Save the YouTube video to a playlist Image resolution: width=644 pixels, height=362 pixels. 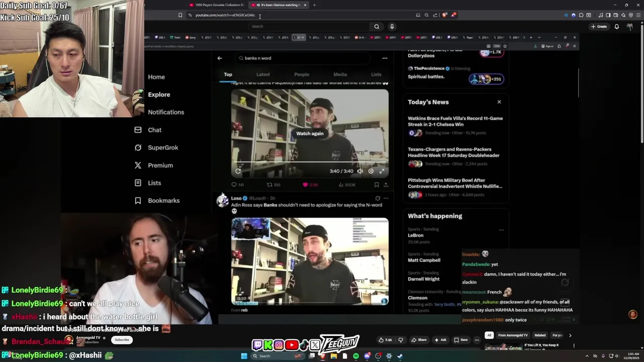[x=461, y=340]
